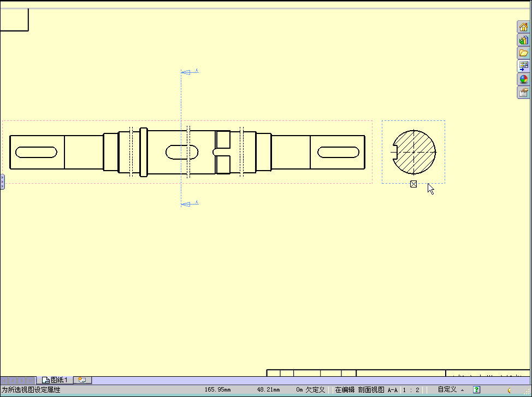Click 为所选视图设定属性 status message
This screenshot has width=532, height=397.
pyautogui.click(x=31, y=390)
